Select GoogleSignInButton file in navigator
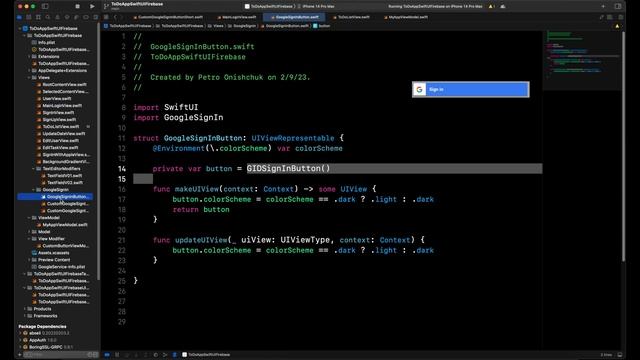This screenshot has width=640, height=360. (55, 197)
